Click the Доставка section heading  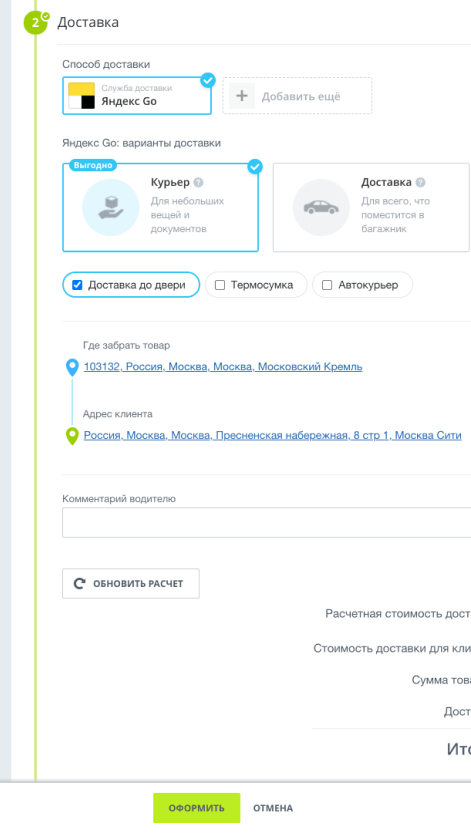88,22
